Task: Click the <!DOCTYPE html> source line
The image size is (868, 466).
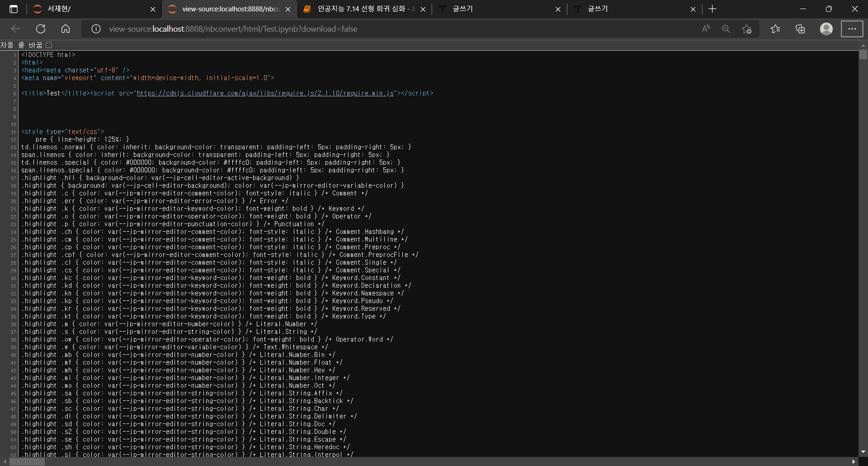Action: [48, 55]
